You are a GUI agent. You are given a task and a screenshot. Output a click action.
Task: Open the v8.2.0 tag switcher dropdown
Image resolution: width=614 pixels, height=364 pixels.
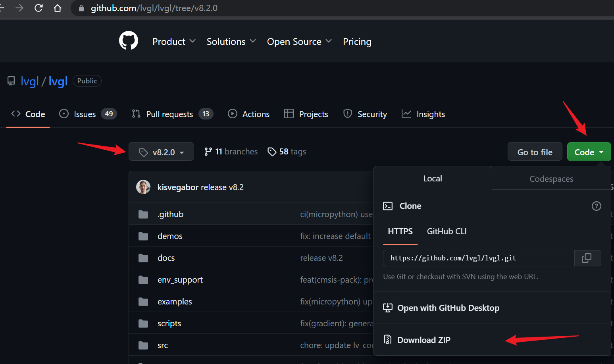[161, 152]
